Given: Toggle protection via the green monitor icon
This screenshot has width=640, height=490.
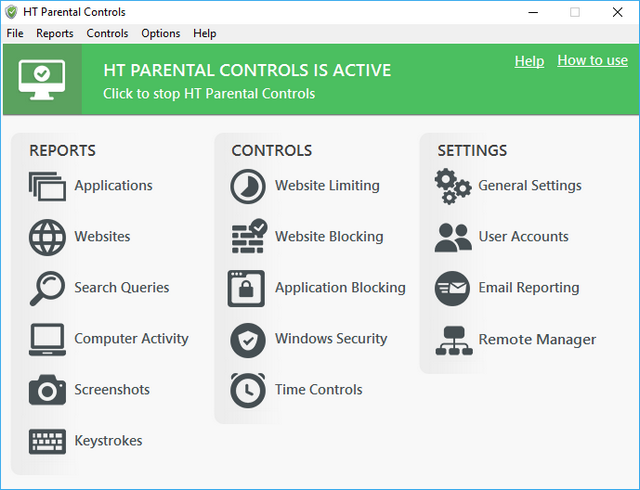Looking at the screenshot, I should (x=42, y=78).
